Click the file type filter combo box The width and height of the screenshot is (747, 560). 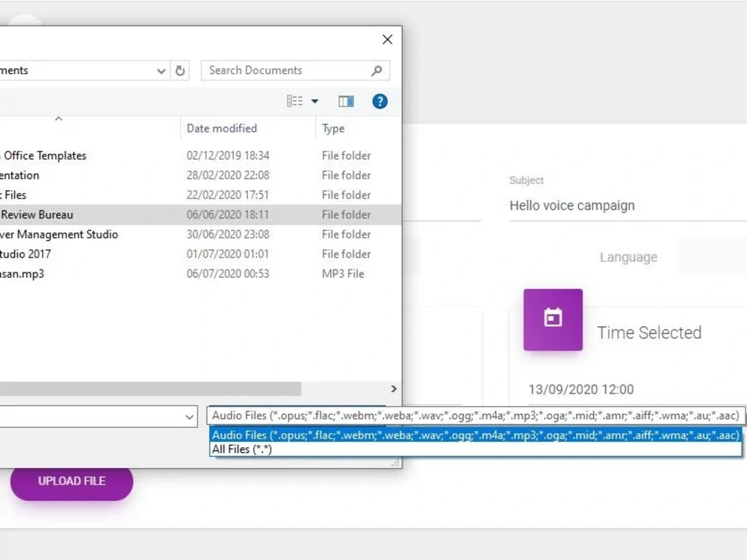(475, 416)
